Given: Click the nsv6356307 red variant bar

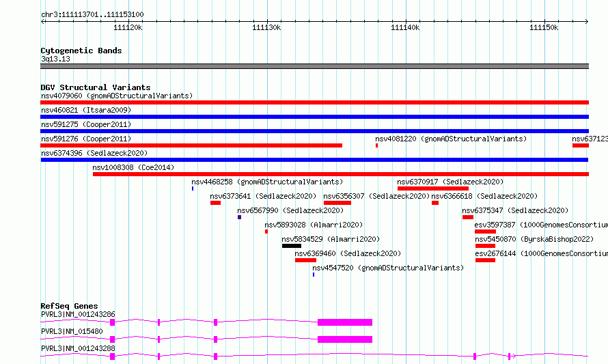Looking at the screenshot, I should (x=337, y=203).
